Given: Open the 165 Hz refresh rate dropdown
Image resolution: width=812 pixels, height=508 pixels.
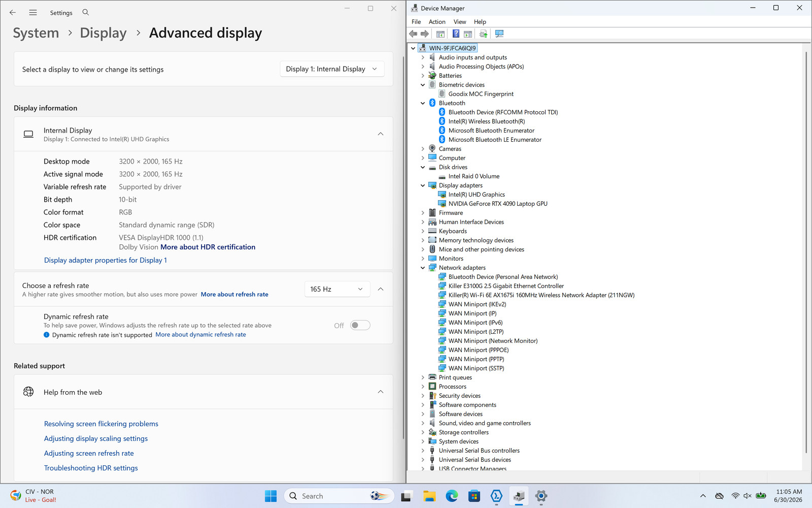Looking at the screenshot, I should 337,289.
